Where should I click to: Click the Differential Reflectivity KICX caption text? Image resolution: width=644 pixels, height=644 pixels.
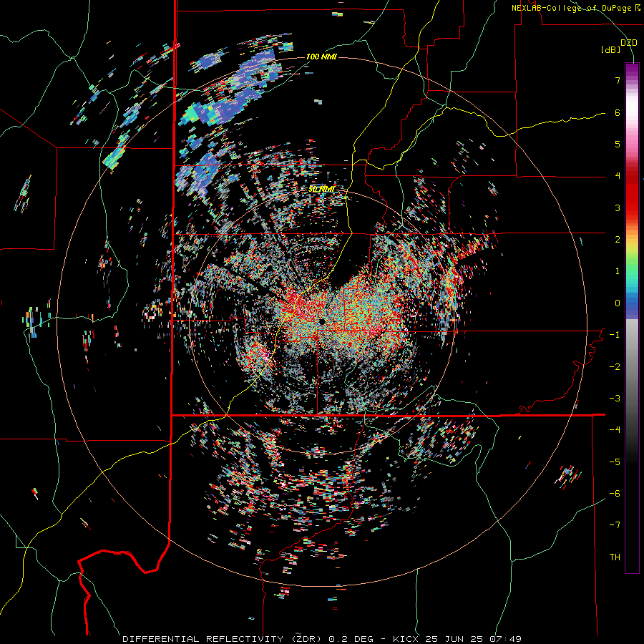[x=322, y=639]
